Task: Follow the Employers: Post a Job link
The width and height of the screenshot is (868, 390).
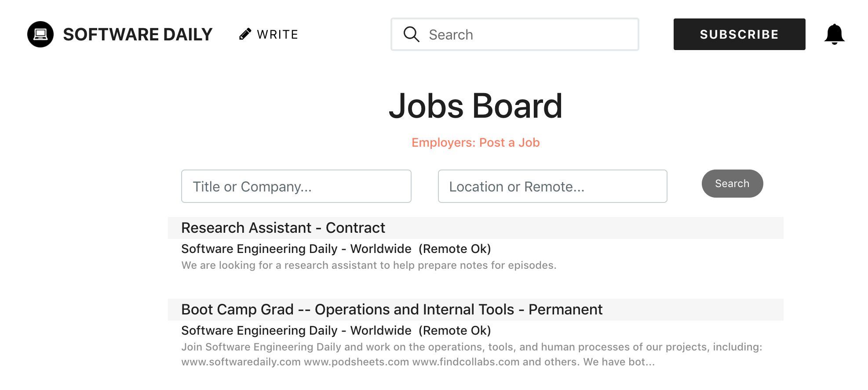Action: [x=475, y=143]
